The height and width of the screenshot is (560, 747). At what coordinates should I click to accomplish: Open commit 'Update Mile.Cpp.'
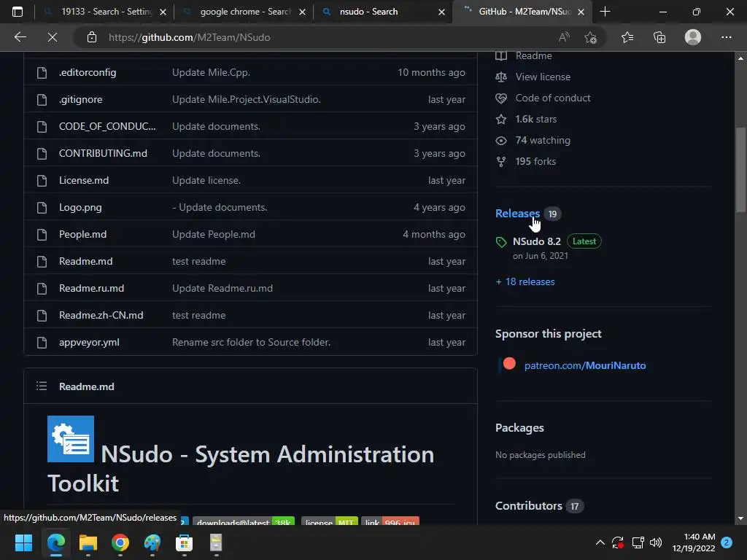[211, 72]
